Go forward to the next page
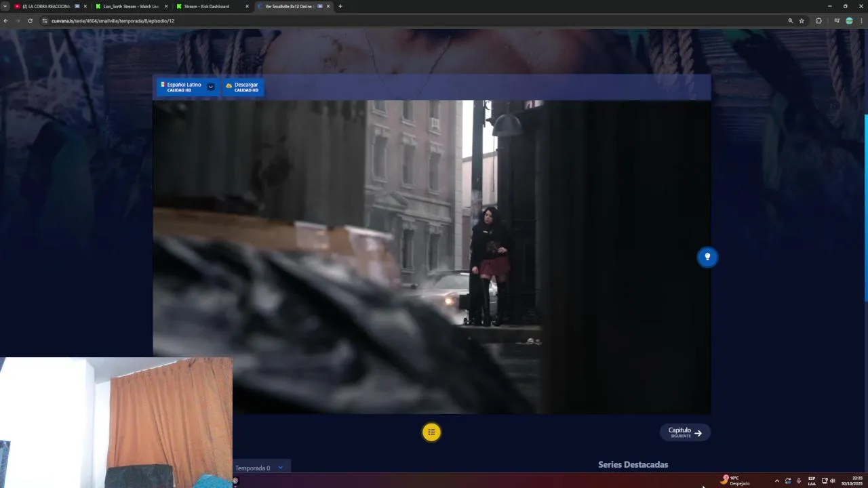Viewport: 868px width, 488px height. (18, 21)
